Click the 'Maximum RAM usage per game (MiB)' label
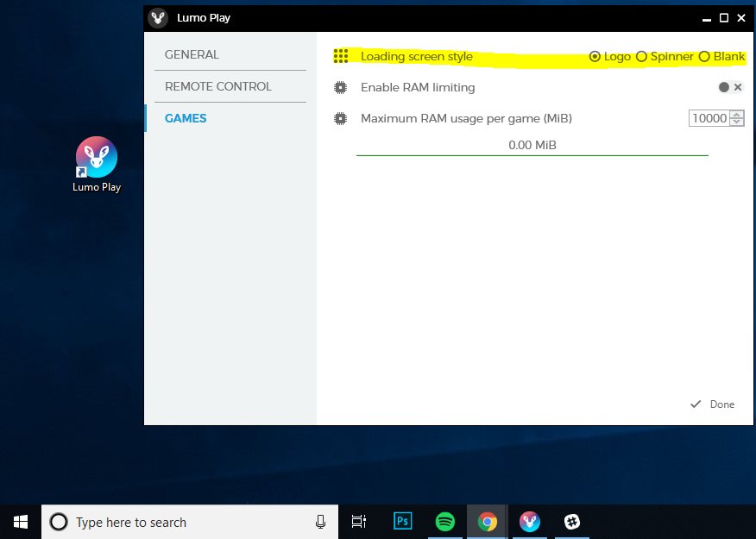 (x=466, y=118)
